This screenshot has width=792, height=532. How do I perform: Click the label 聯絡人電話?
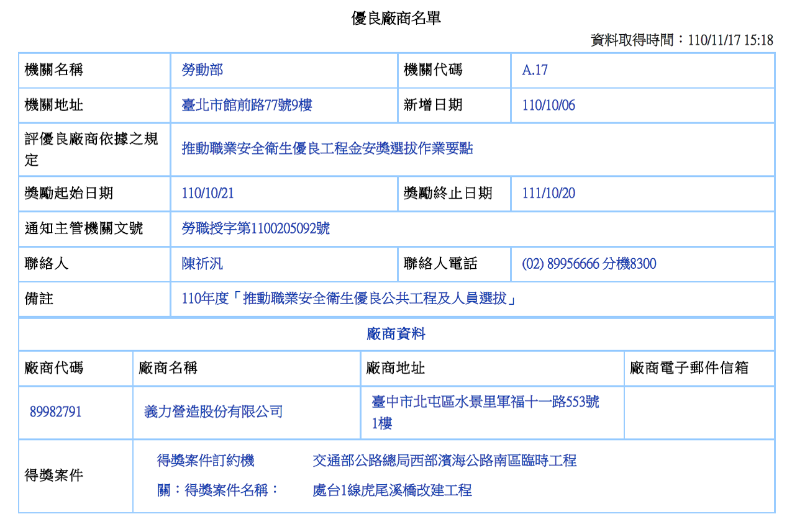(440, 264)
